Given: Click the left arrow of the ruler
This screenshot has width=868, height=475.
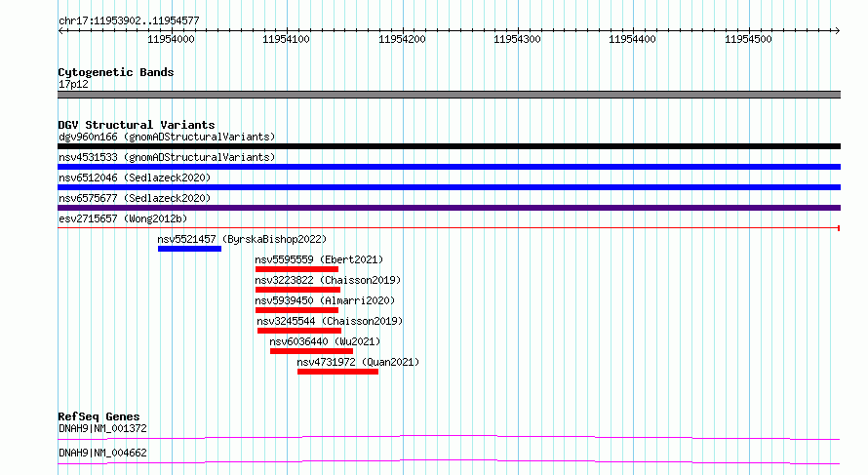Looking at the screenshot, I should point(61,31).
